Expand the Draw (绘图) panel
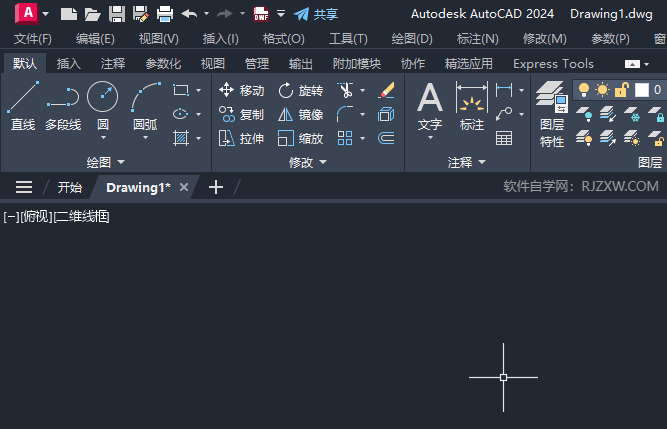The width and height of the screenshot is (667, 429). point(105,162)
